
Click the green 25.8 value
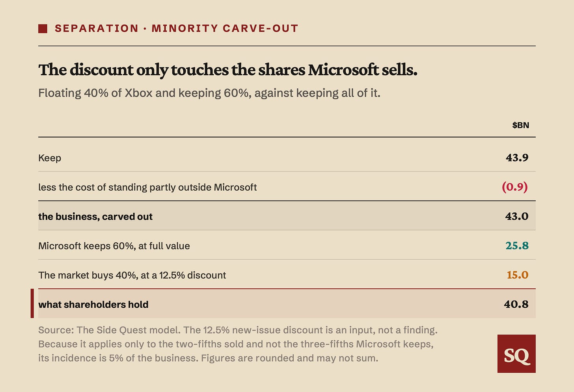517,246
